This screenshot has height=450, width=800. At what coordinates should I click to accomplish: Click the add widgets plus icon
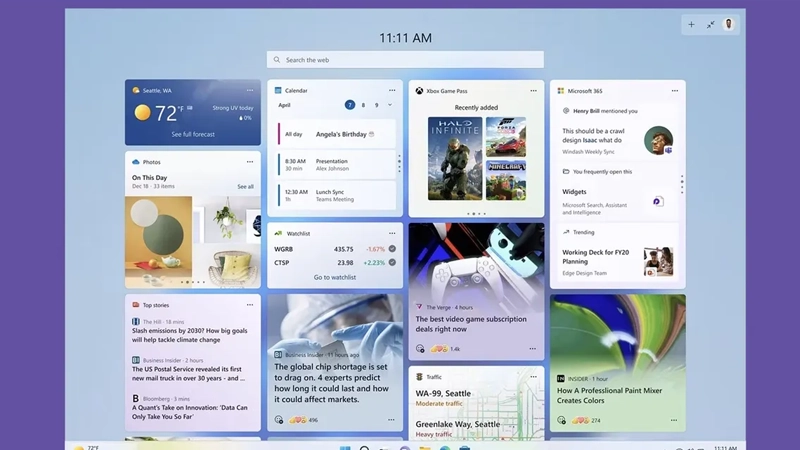(691, 24)
